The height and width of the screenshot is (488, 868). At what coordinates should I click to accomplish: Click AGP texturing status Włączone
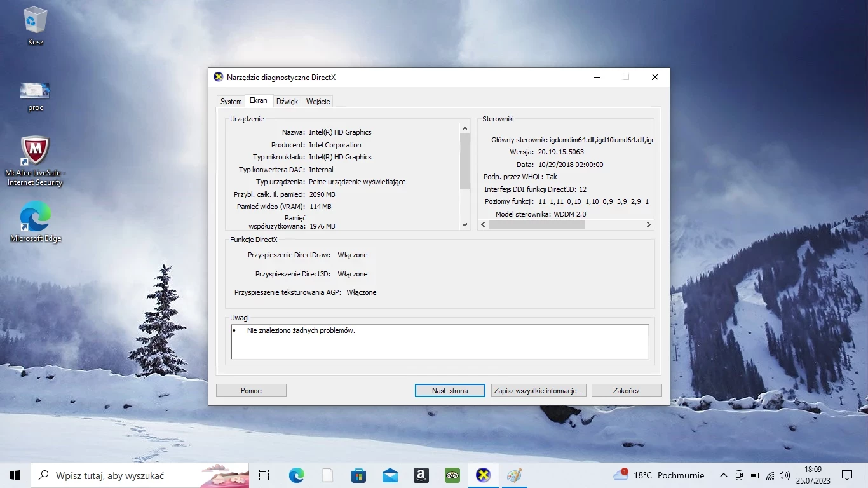[362, 292]
